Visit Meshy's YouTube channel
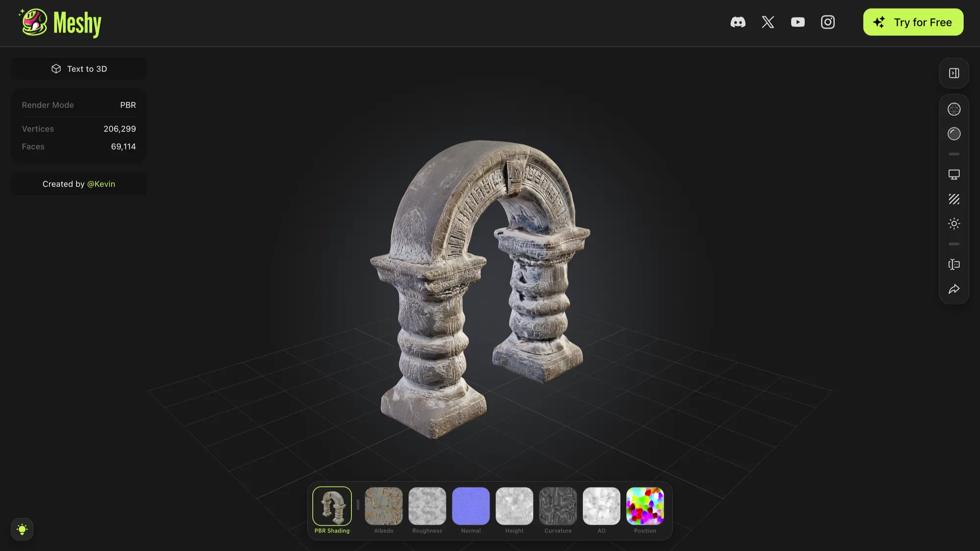 point(797,22)
